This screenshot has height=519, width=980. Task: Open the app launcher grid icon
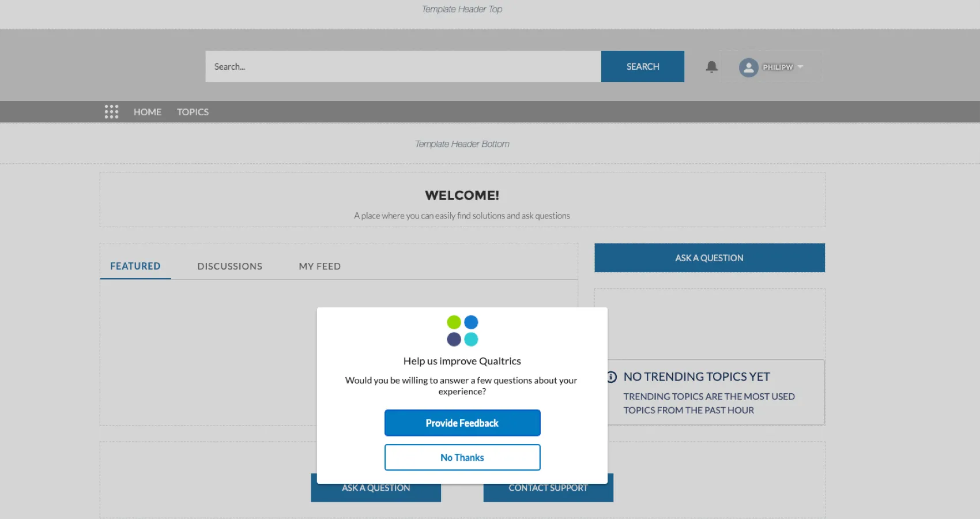point(111,112)
